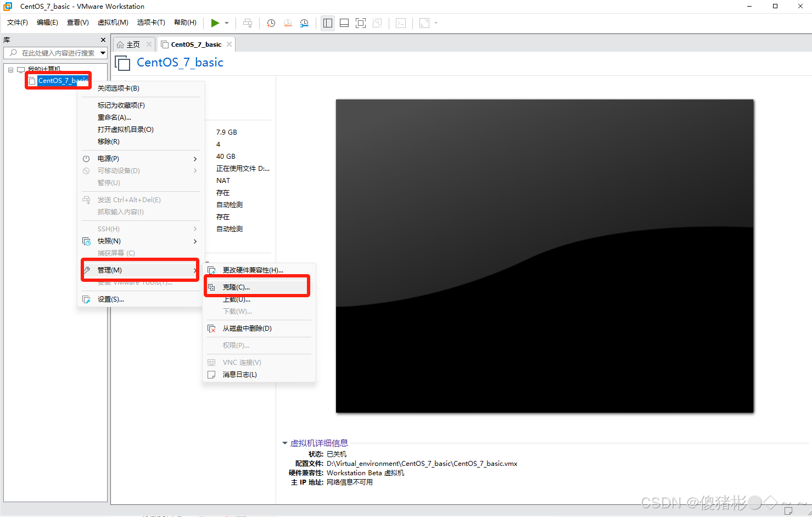Viewport: 812px width, 517px height.
Task: Click the message log icon beside 消息日志(L)
Action: click(211, 375)
